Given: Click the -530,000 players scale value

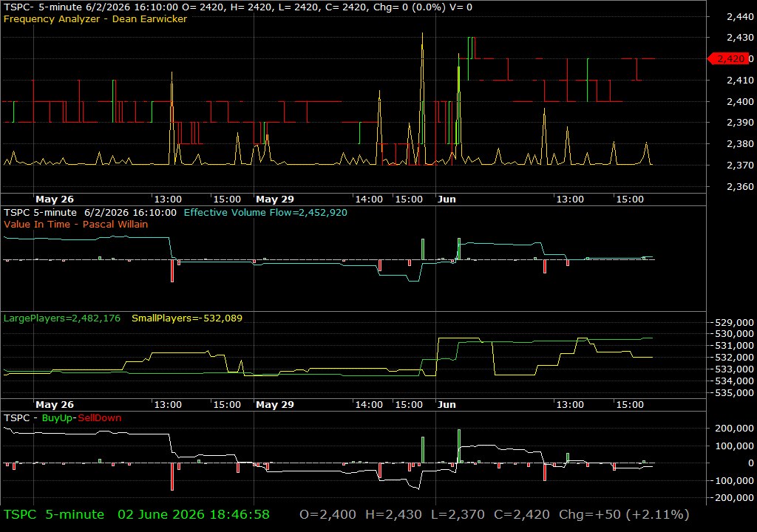Looking at the screenshot, I should coord(733,334).
